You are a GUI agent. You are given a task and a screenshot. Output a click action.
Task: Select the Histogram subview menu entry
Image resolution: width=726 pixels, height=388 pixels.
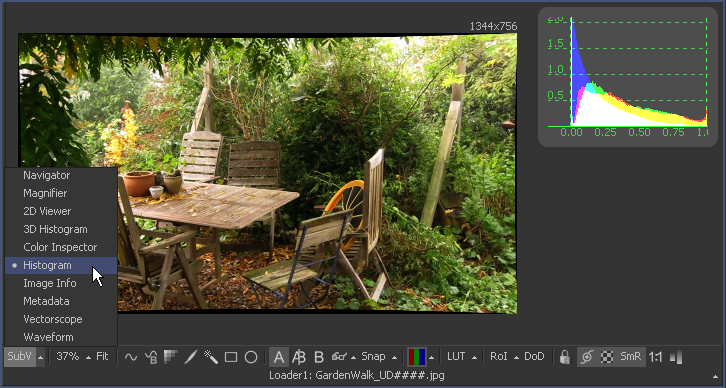click(61, 265)
